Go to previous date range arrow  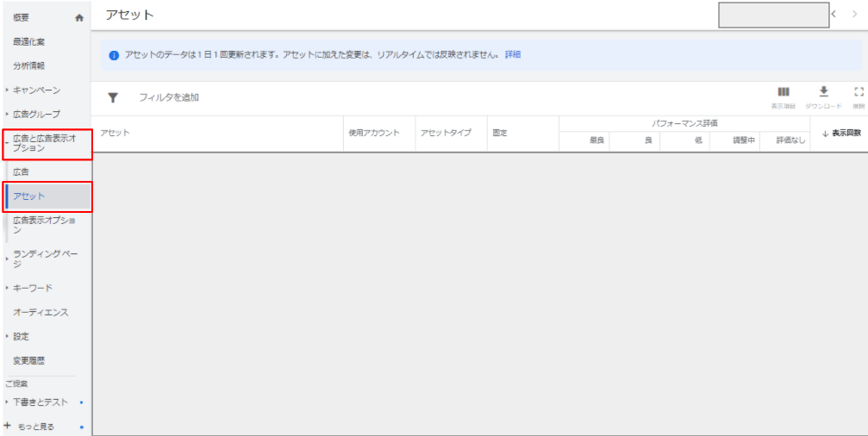[834, 16]
